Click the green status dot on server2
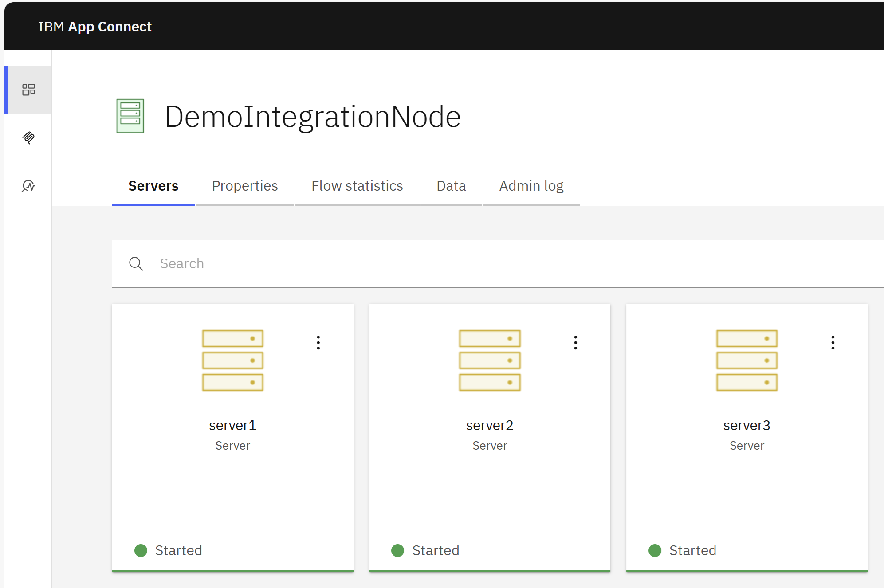The image size is (884, 588). click(397, 550)
